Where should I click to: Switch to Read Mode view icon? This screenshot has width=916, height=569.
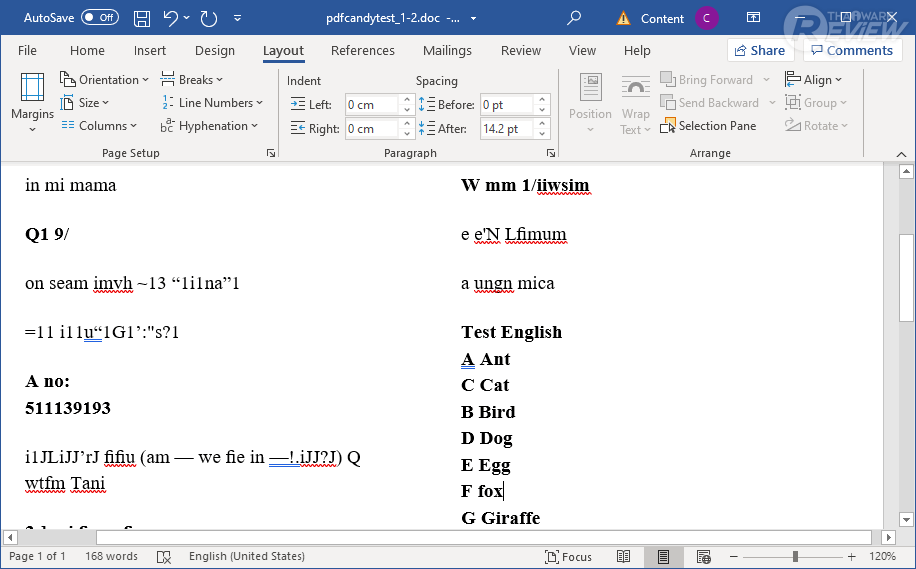[624, 556]
